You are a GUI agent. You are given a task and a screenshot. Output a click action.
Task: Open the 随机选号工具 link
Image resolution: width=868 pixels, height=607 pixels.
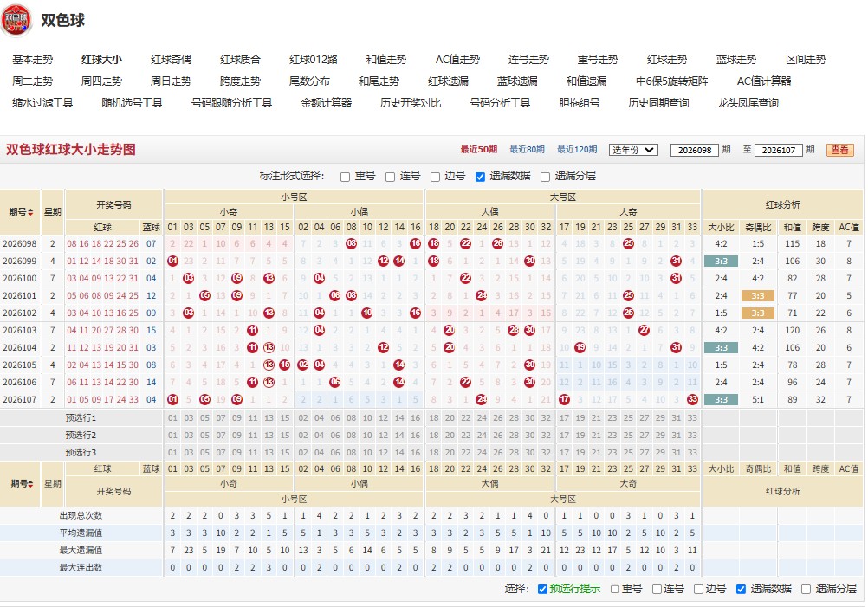[x=132, y=103]
